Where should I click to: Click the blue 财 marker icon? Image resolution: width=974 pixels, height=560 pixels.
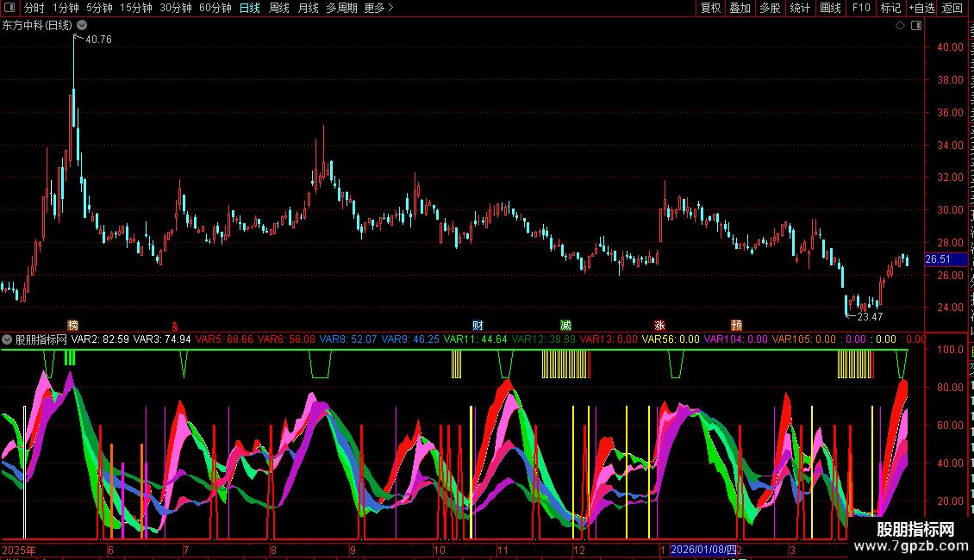pyautogui.click(x=478, y=326)
